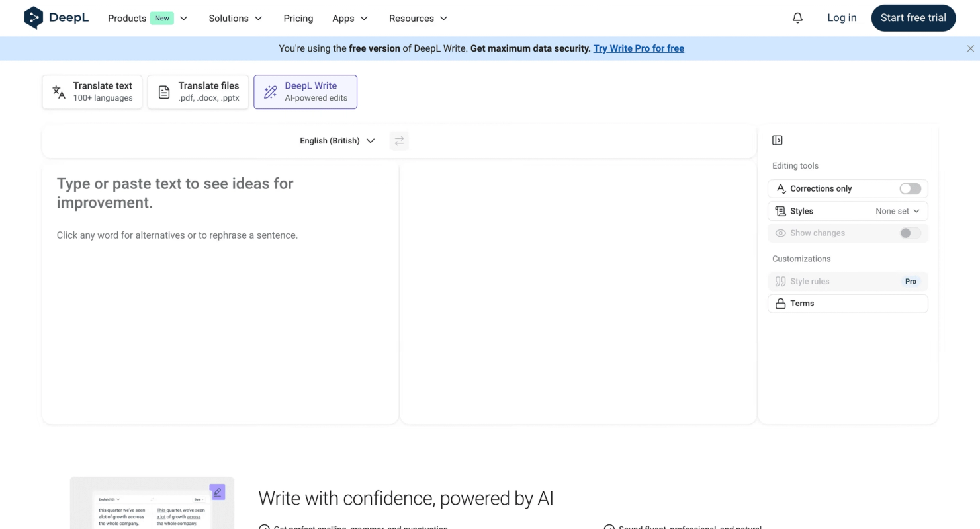Click the Translate text language icon
Viewport: 980px width, 529px height.
(59, 92)
